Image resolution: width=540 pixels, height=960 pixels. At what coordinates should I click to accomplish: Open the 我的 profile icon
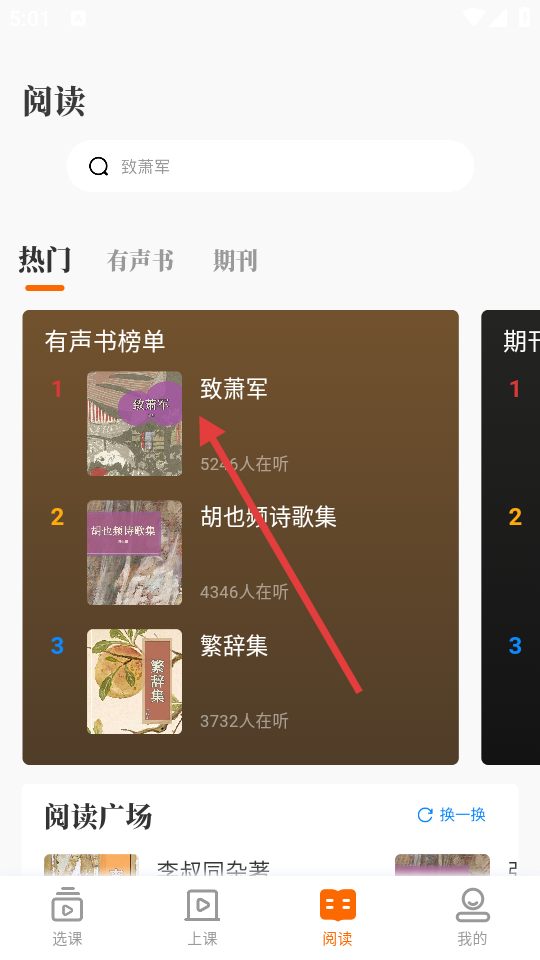[x=473, y=905]
